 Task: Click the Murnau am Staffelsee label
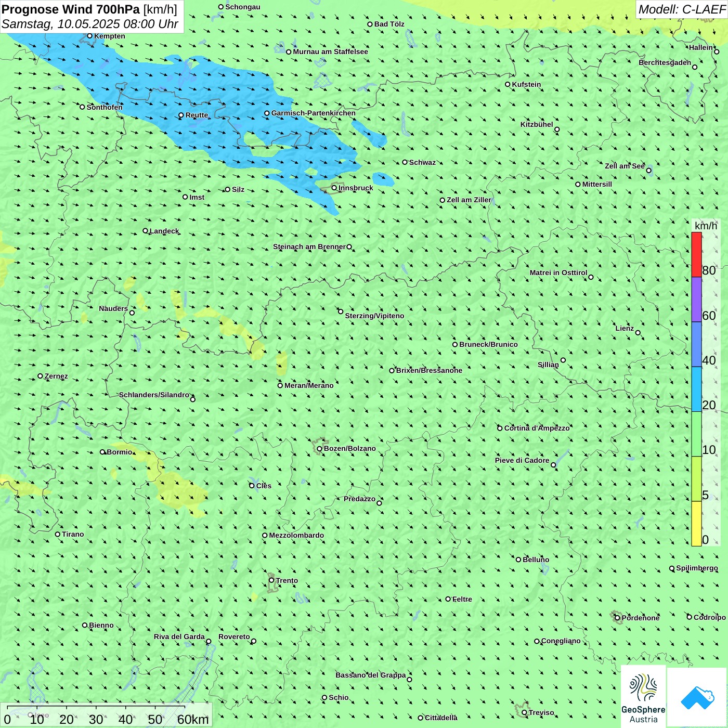point(330,51)
